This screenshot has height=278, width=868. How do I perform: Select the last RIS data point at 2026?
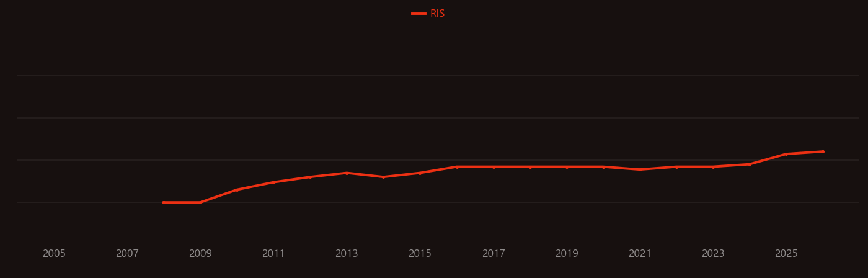click(823, 151)
